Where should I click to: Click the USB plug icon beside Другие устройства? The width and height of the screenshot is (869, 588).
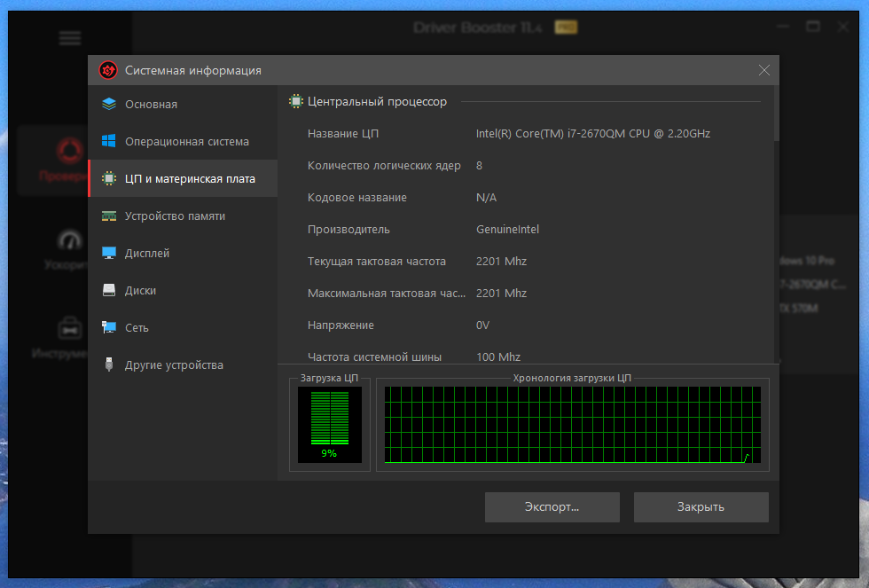(x=109, y=365)
